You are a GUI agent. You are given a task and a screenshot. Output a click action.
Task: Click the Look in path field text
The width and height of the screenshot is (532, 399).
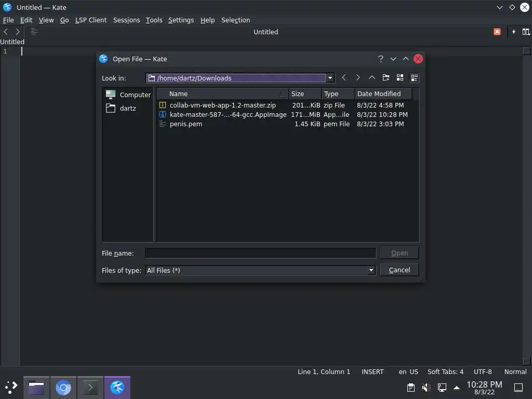pos(194,78)
